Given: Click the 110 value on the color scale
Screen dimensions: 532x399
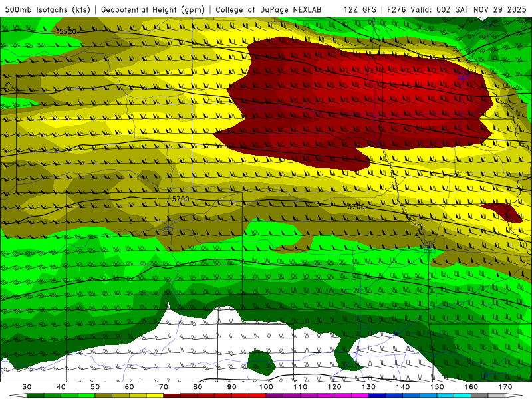Looking at the screenshot, I should (x=301, y=387).
